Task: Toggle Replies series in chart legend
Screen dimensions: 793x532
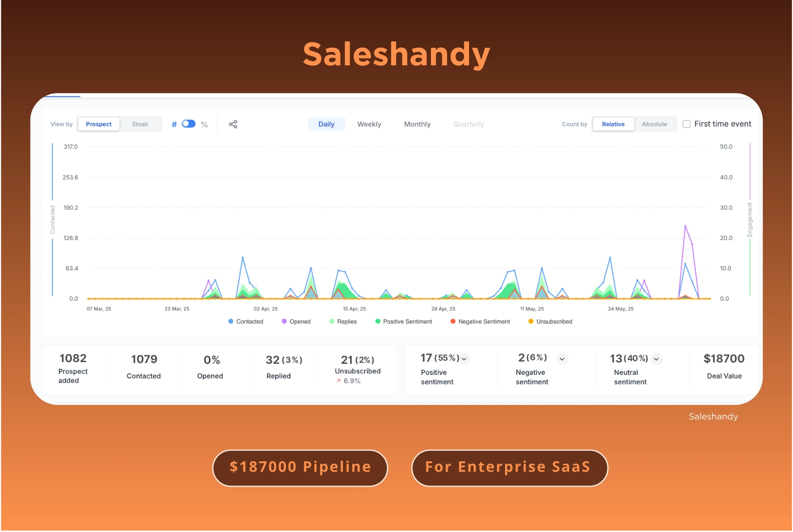Action: 343,322
